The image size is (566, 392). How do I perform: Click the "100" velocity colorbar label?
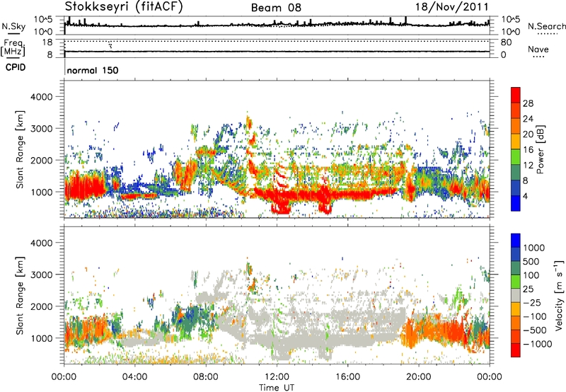click(531, 275)
